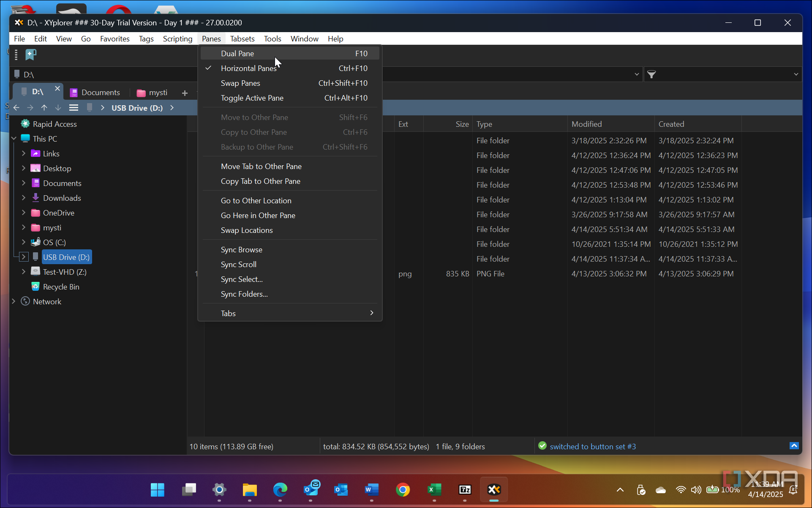Toggle Dual Pane mode
Image resolution: width=812 pixels, height=508 pixels.
(x=290, y=53)
